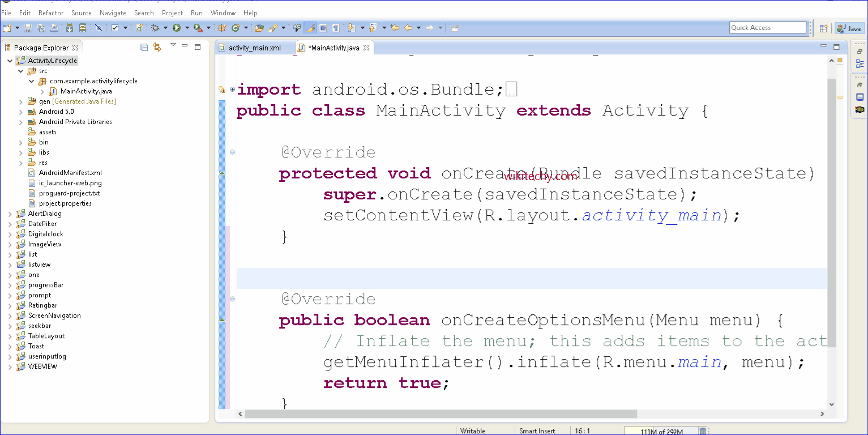Click the Save All toolbar icon
Image resolution: width=868 pixels, height=435 pixels.
(x=40, y=27)
